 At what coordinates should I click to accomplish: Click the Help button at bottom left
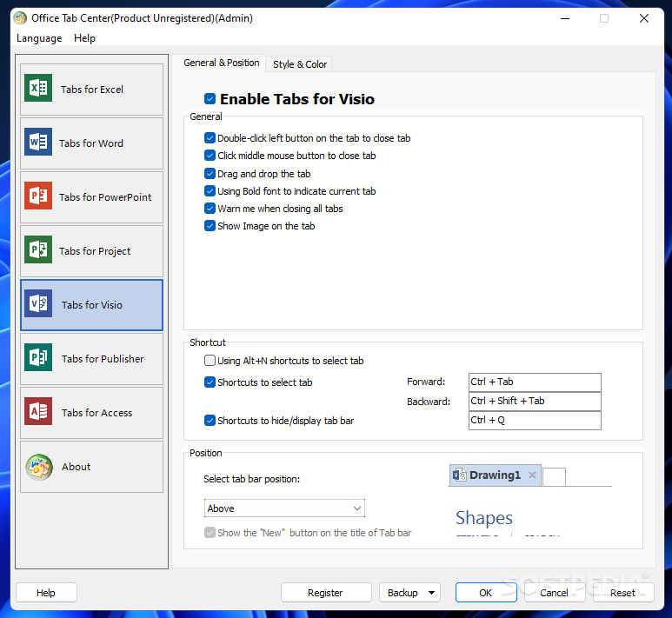pos(46,593)
